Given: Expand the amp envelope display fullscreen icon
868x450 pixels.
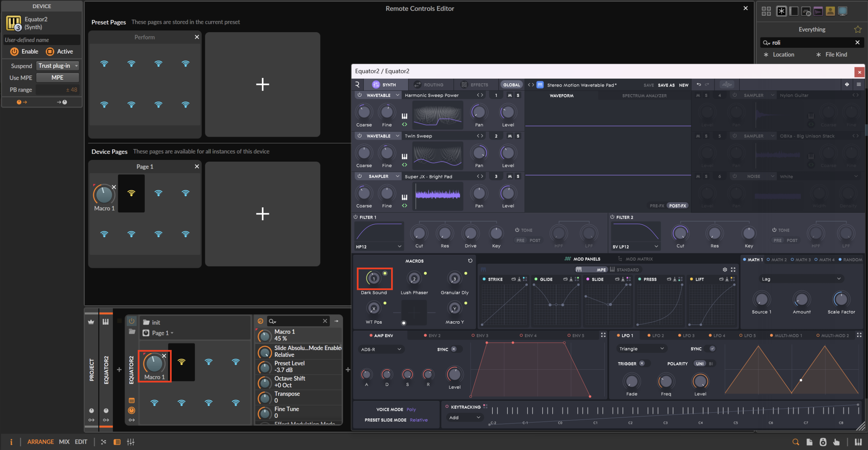Looking at the screenshot, I should [603, 335].
